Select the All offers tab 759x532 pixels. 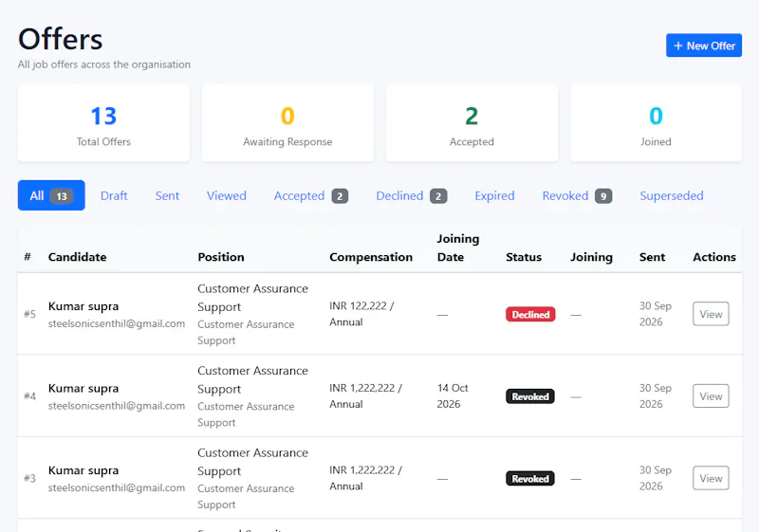[51, 195]
